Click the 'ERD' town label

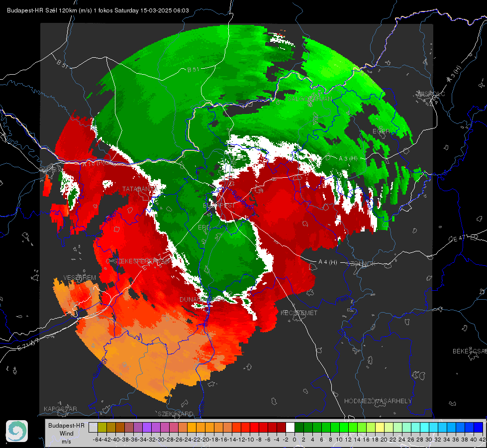[x=204, y=227]
